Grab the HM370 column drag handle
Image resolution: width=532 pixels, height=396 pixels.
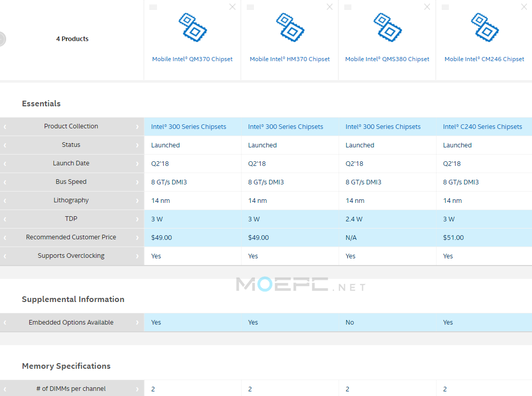[250, 7]
